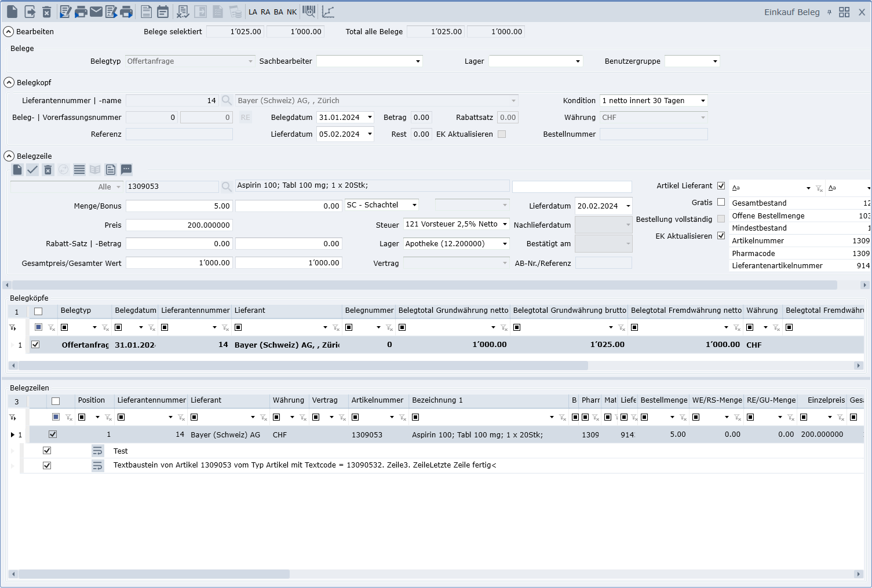This screenshot has width=872, height=588.
Task: Open the speech bubble comment icon
Action: [126, 170]
